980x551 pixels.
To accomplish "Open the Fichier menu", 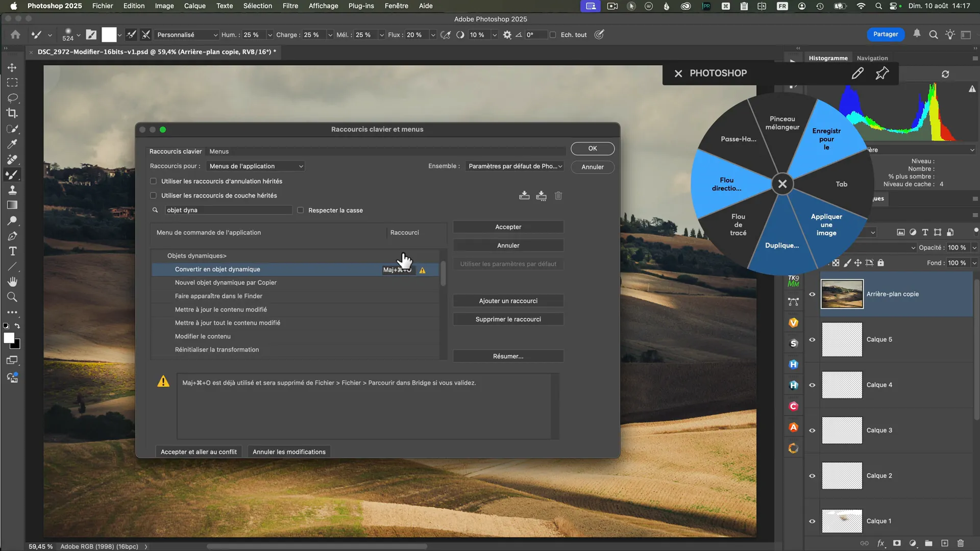I will tap(103, 6).
